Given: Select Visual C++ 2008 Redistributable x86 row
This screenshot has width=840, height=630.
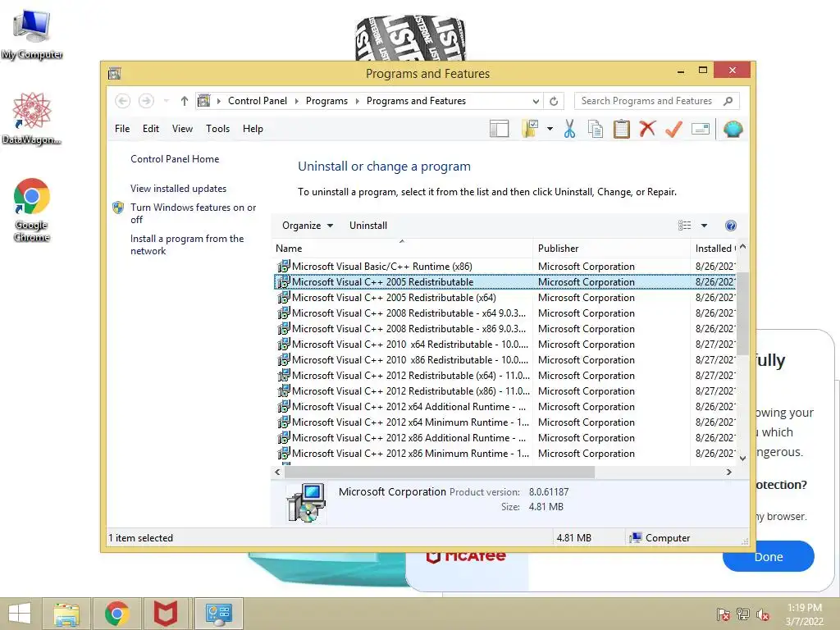Looking at the screenshot, I should point(504,328).
